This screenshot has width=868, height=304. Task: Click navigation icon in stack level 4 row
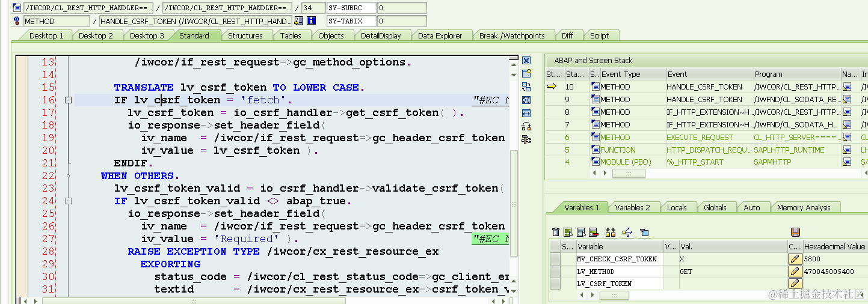(x=847, y=162)
